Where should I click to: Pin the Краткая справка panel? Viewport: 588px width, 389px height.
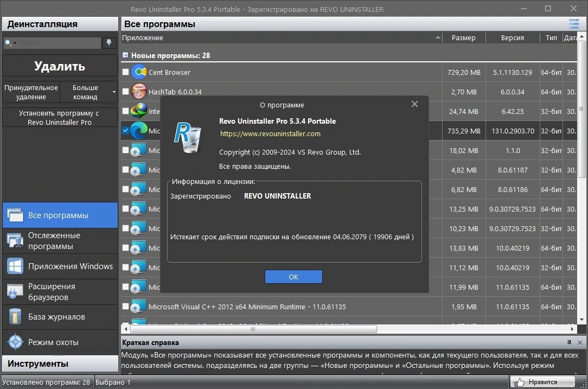569,342
